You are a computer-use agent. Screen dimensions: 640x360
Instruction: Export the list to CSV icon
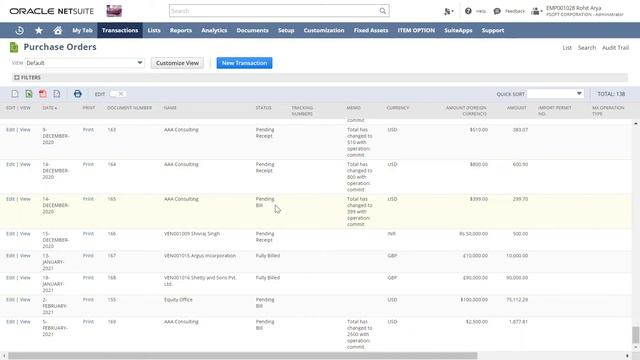point(15,94)
